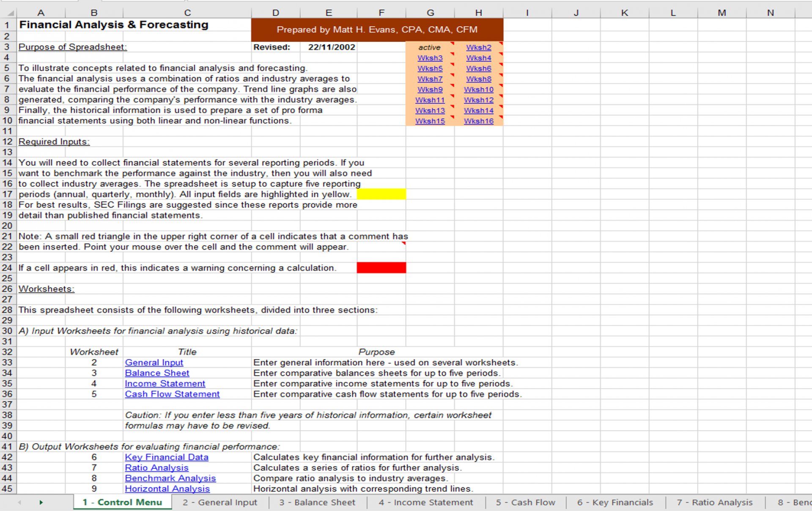The height and width of the screenshot is (511, 812).
Task: Open the Wksh14 link
Action: [478, 111]
